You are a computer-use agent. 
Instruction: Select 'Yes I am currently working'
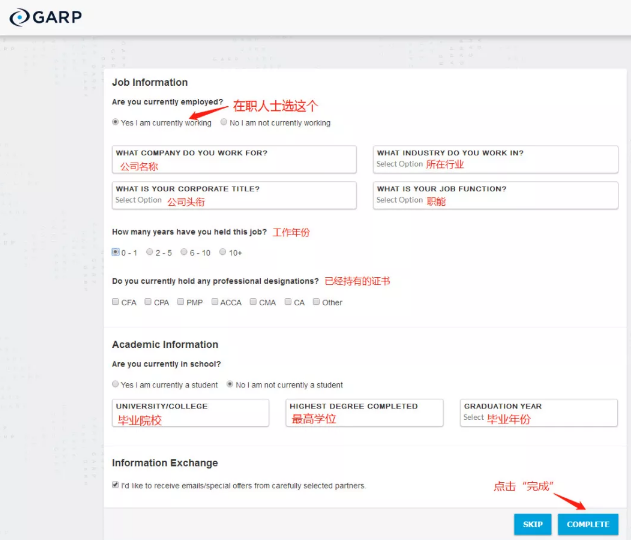(x=116, y=123)
